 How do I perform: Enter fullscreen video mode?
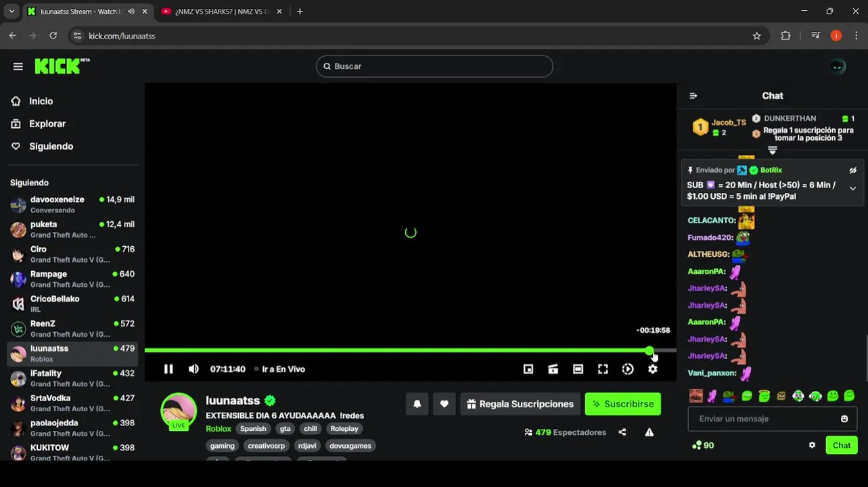603,369
